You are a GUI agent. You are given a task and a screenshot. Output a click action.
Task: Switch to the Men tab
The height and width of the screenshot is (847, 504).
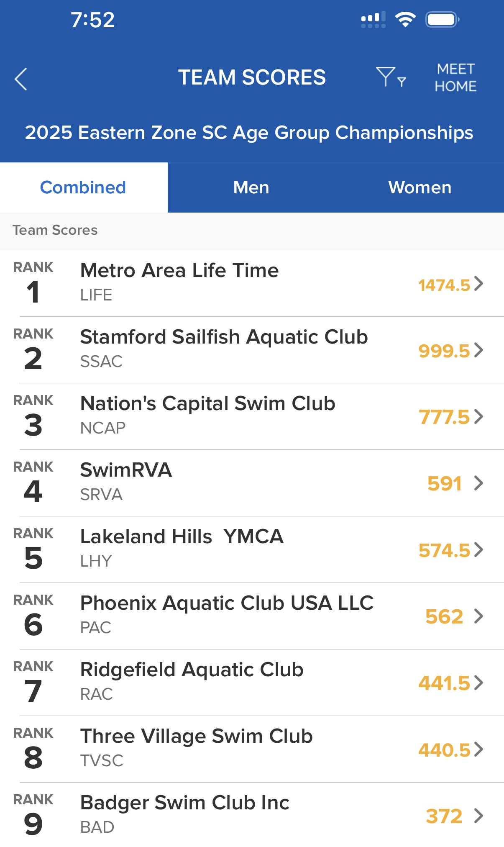(251, 187)
